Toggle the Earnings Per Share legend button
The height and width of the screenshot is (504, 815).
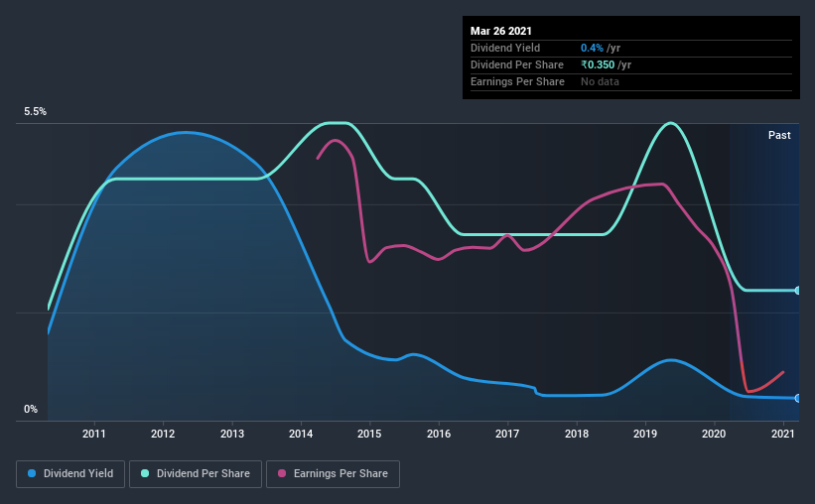tap(333, 474)
